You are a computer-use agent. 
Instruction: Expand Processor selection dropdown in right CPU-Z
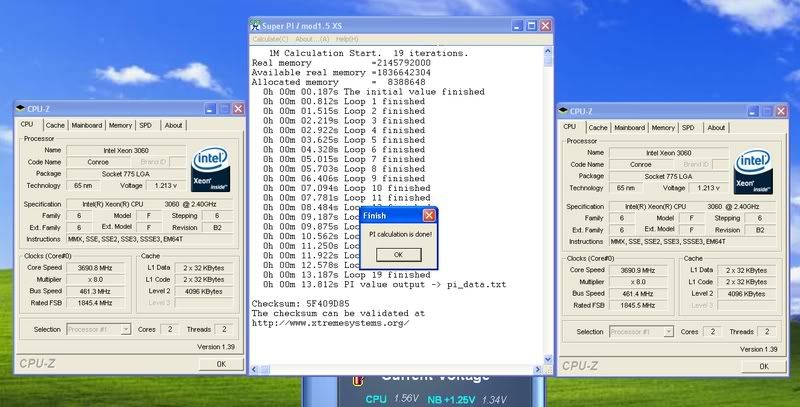point(668,332)
